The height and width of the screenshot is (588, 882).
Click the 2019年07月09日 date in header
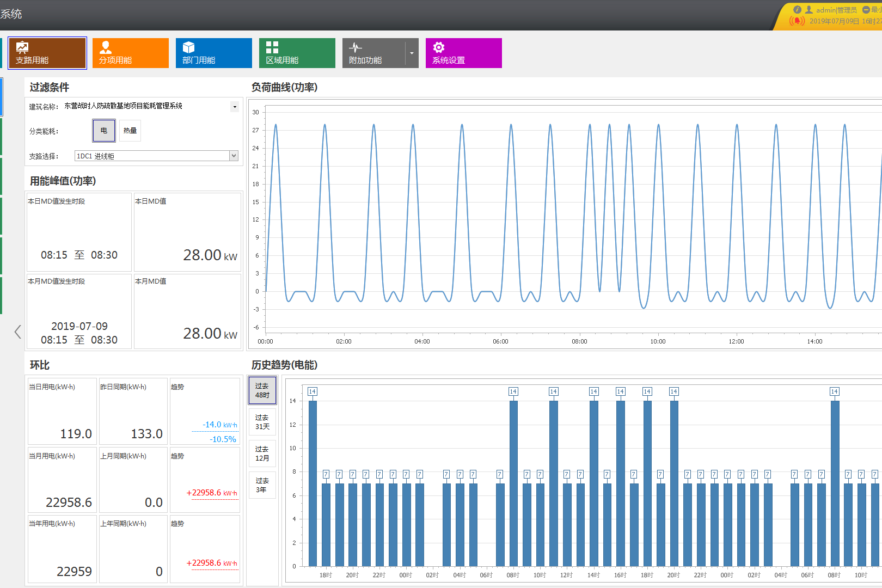point(834,21)
